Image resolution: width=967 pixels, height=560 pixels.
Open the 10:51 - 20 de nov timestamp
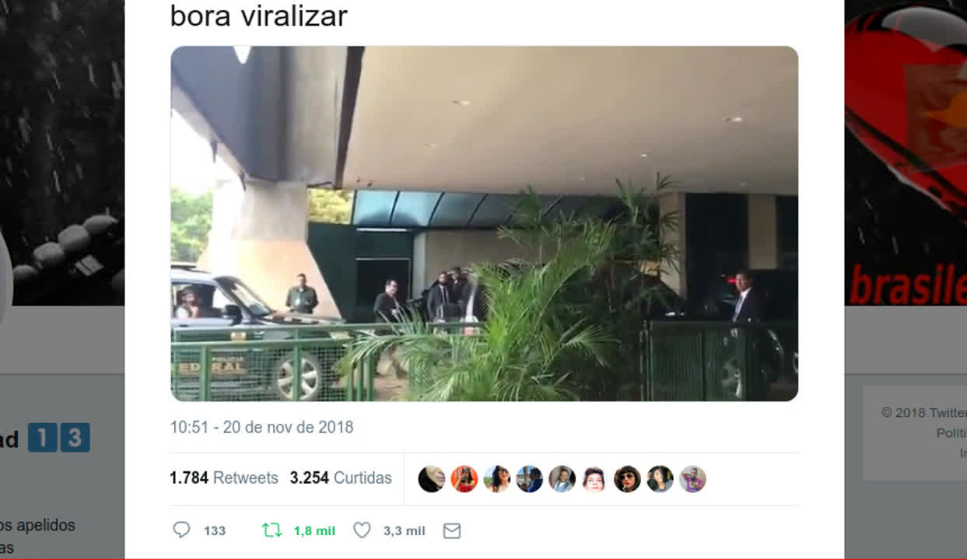[262, 427]
